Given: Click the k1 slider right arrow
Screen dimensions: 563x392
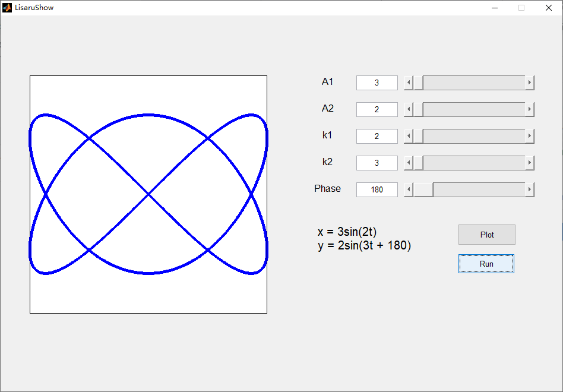Looking at the screenshot, I should [530, 136].
